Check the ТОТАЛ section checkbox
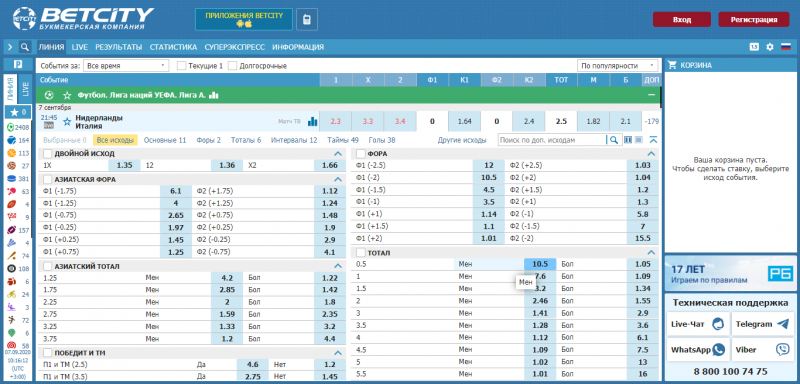Image resolution: width=800 pixels, height=384 pixels. (x=361, y=252)
